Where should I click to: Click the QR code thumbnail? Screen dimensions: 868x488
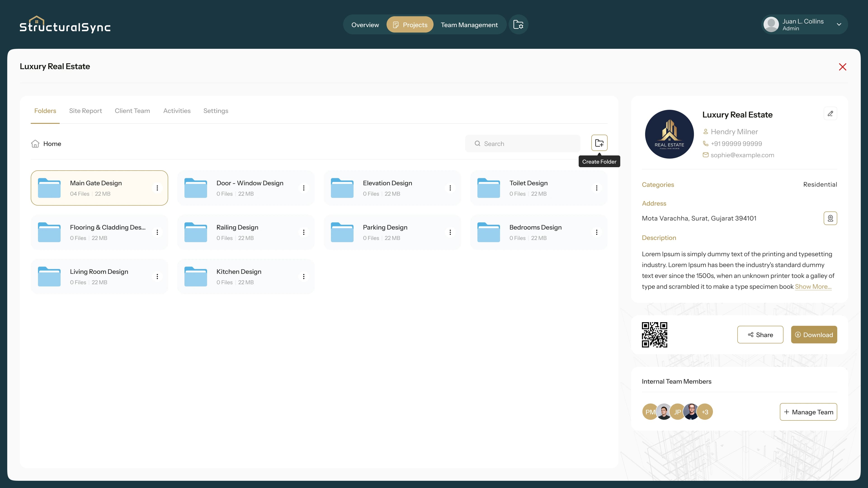[654, 334]
